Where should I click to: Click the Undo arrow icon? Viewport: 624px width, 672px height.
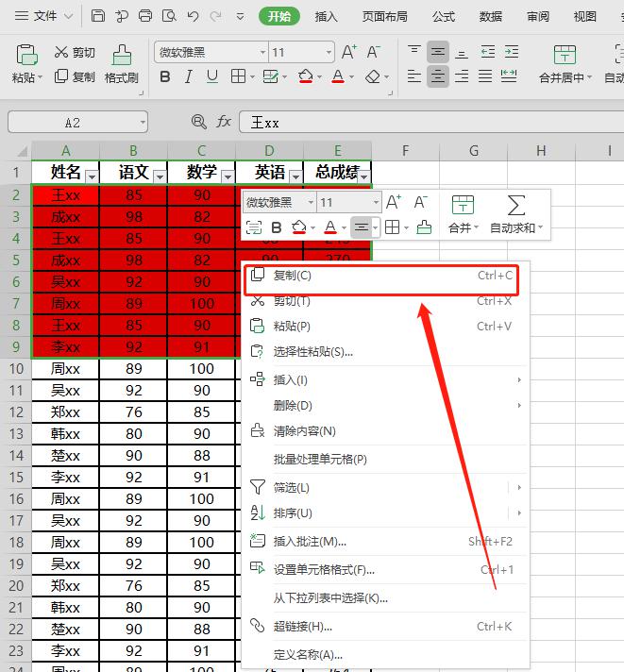(193, 16)
